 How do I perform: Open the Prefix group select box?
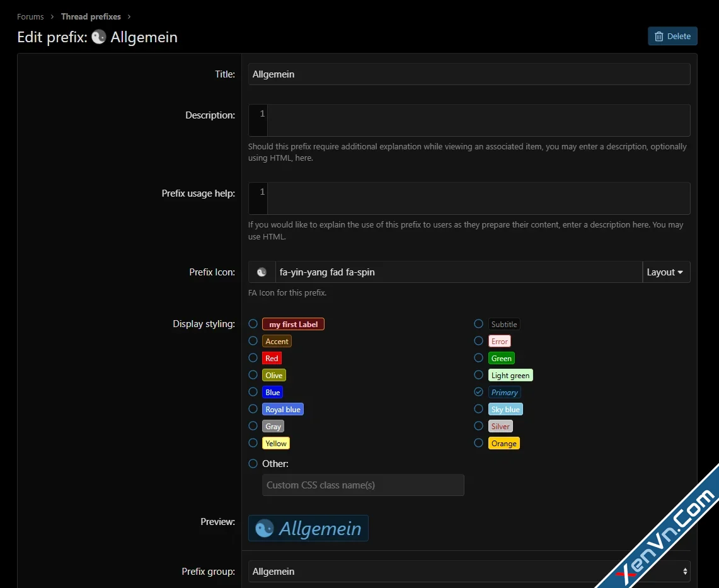coord(466,572)
